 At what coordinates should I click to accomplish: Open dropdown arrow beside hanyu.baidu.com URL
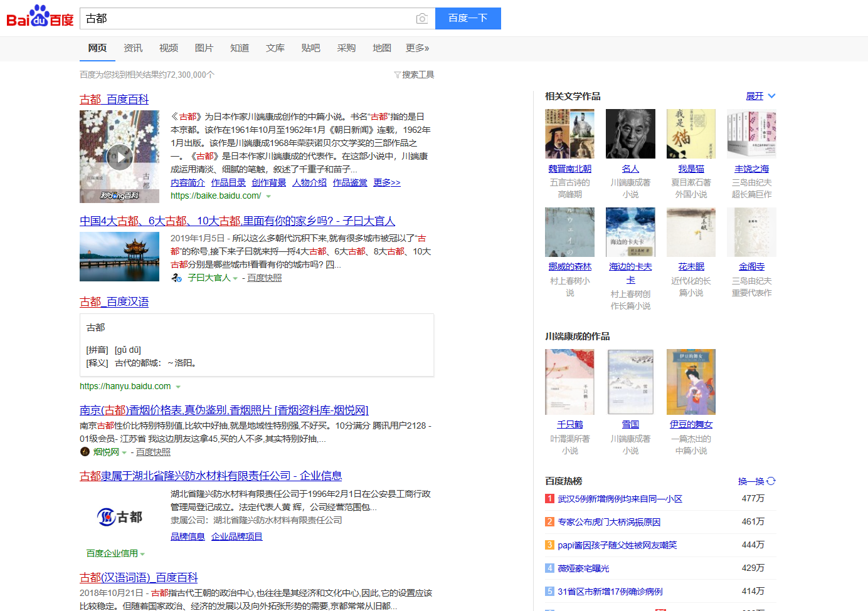coord(178,387)
